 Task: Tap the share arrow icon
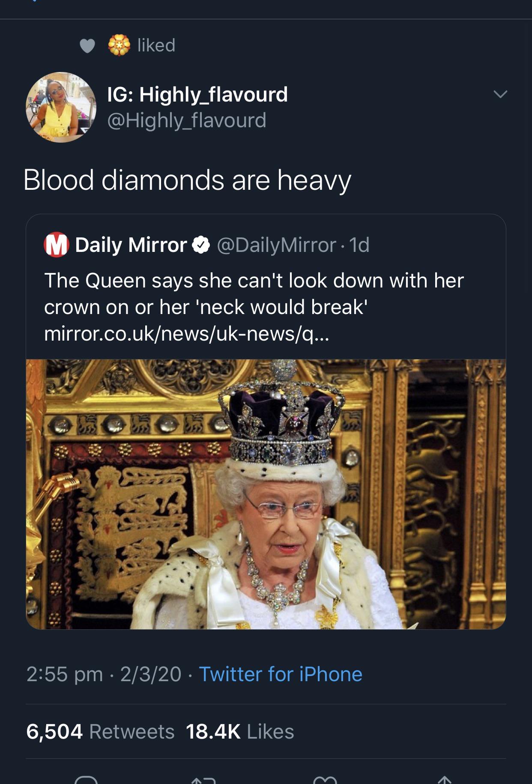pyautogui.click(x=444, y=780)
